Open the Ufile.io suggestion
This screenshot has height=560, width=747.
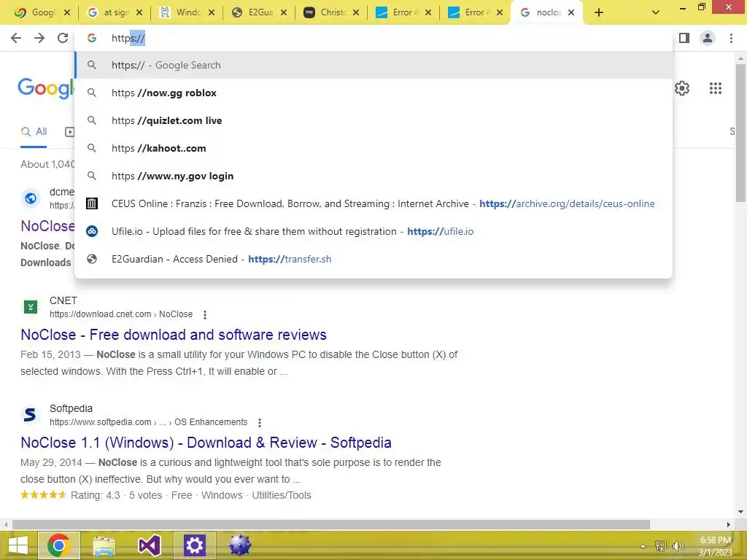coord(374,231)
